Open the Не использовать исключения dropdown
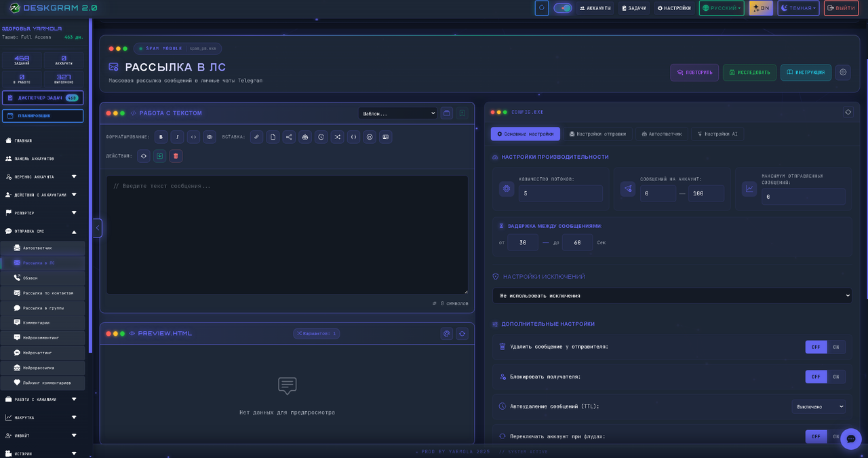 point(671,296)
